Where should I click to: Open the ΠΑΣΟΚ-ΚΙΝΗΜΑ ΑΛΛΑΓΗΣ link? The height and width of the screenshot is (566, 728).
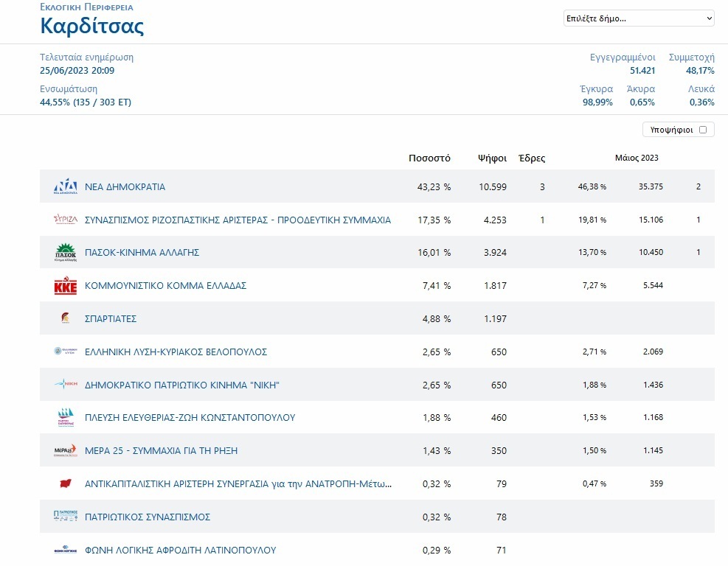[142, 252]
